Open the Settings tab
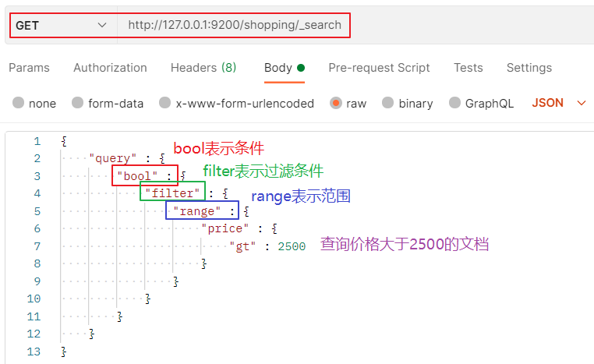 click(x=529, y=68)
